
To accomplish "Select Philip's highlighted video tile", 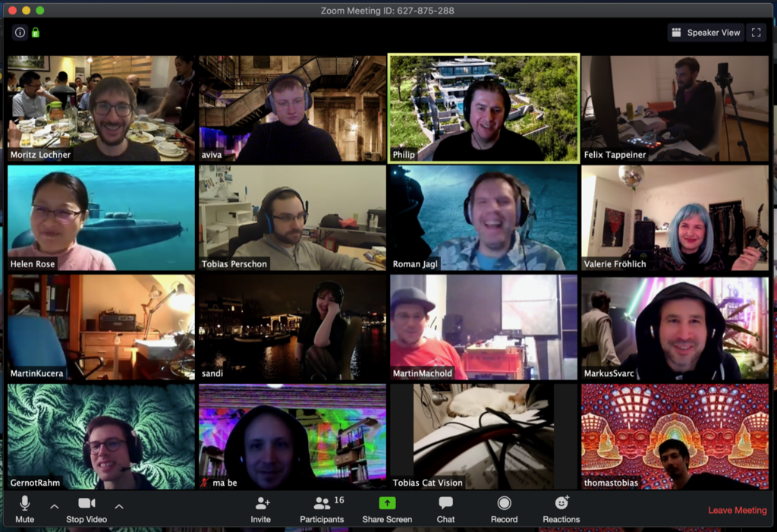I will (x=483, y=108).
